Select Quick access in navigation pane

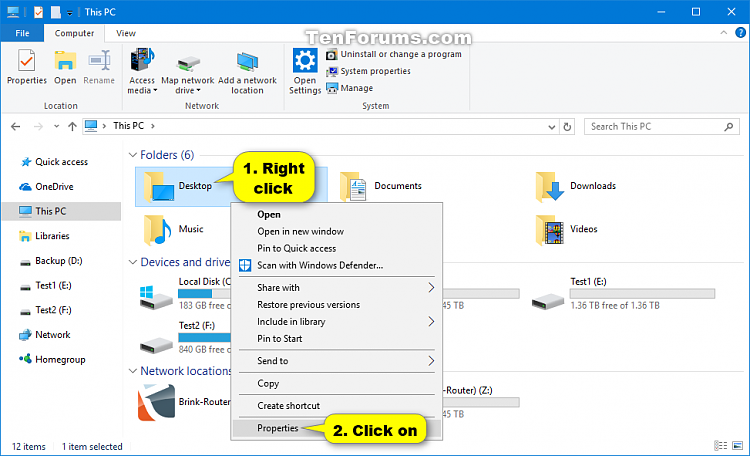(61, 162)
